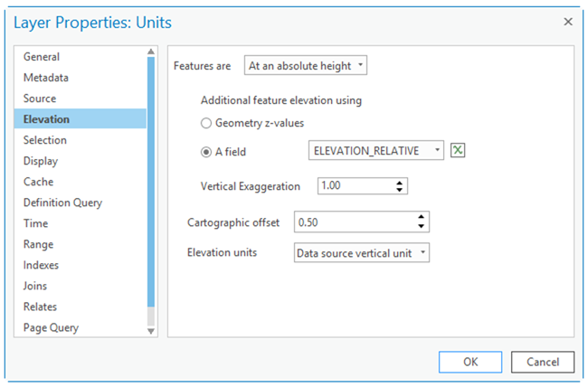Decrease the Cartographic offset value
The image size is (588, 387).
421,226
